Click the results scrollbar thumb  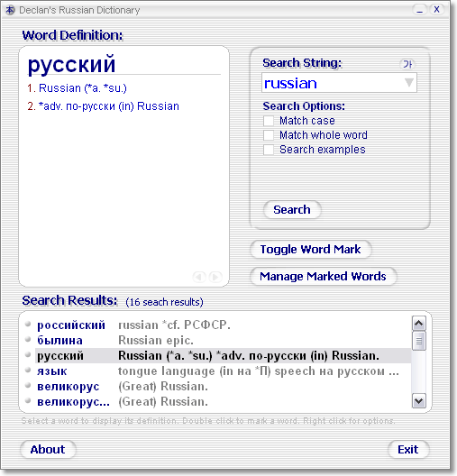pos(419,341)
